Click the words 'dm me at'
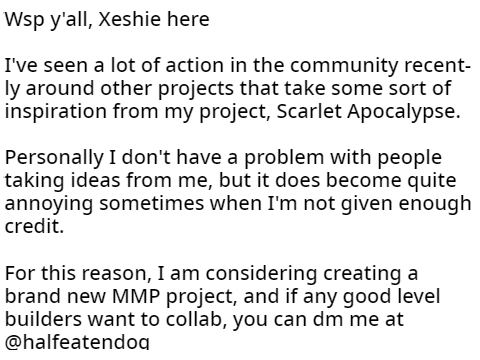480x360 pixels. 358,319
